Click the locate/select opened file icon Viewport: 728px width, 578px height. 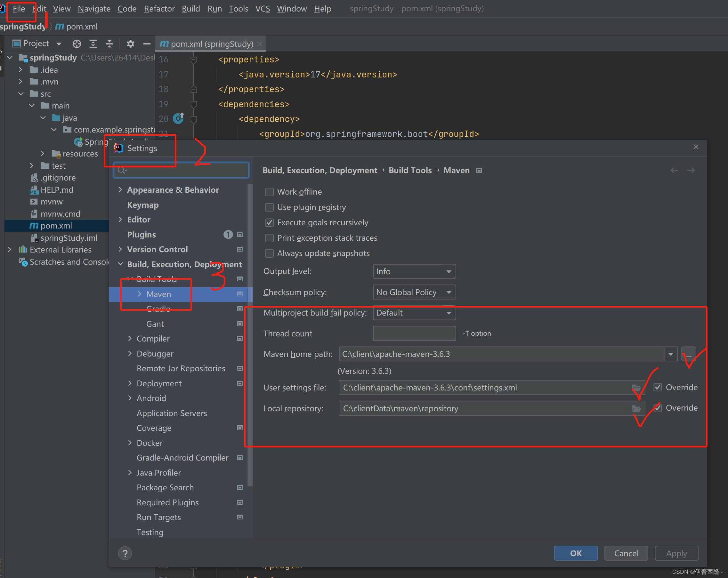[77, 44]
